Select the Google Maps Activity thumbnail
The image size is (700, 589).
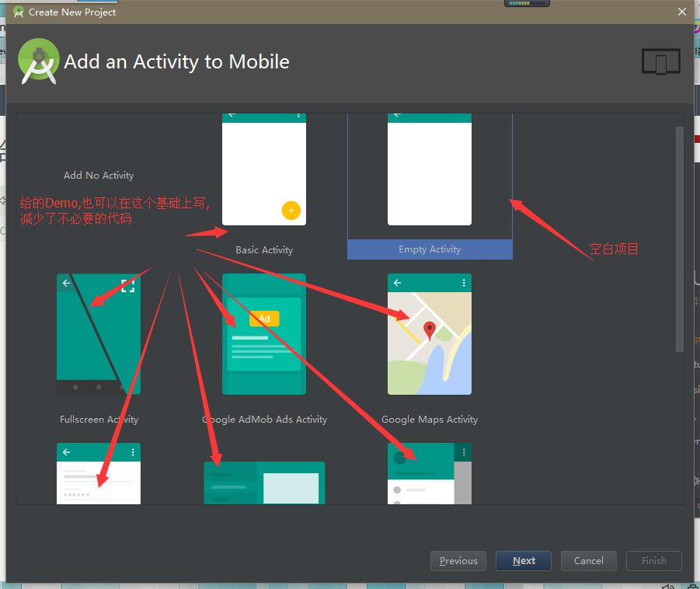tap(430, 334)
